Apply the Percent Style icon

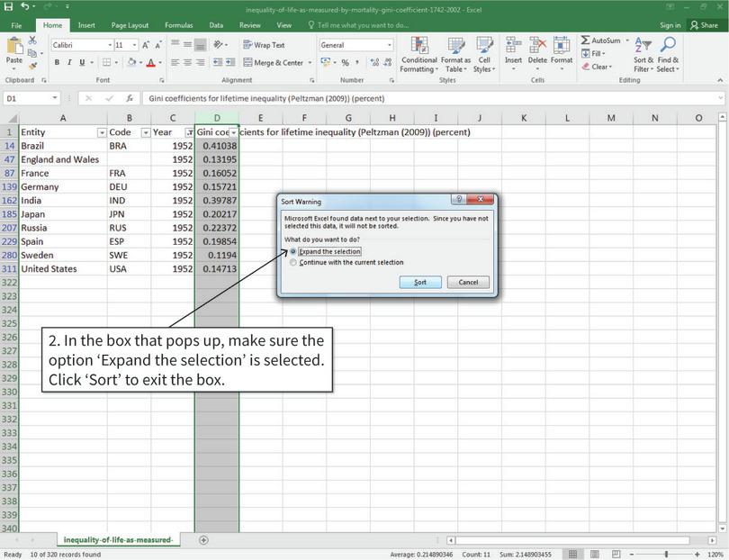[347, 63]
